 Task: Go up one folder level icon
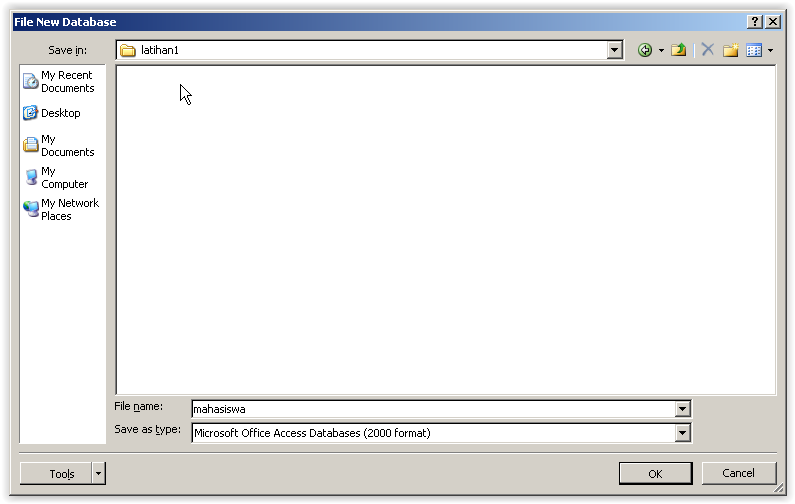(x=678, y=50)
